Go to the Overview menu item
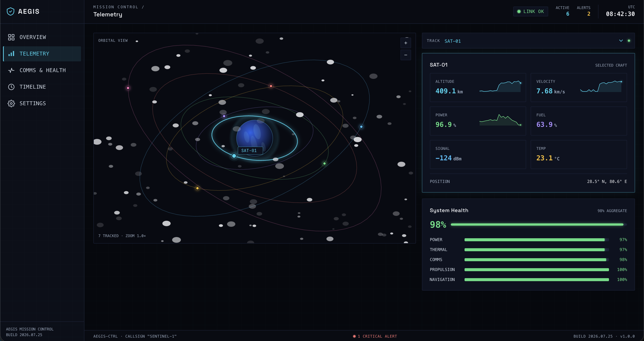 [x=42, y=37]
